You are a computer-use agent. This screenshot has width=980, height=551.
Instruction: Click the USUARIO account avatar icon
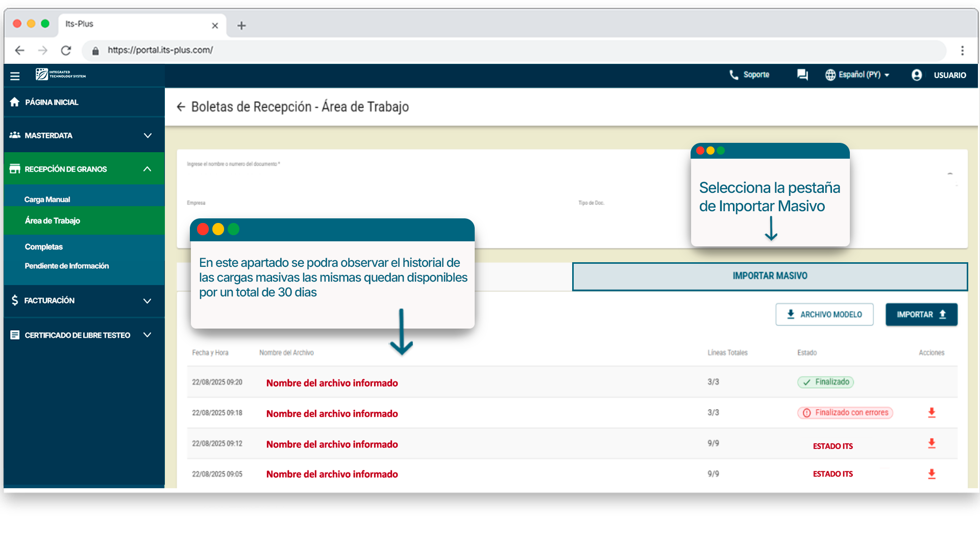[917, 75]
